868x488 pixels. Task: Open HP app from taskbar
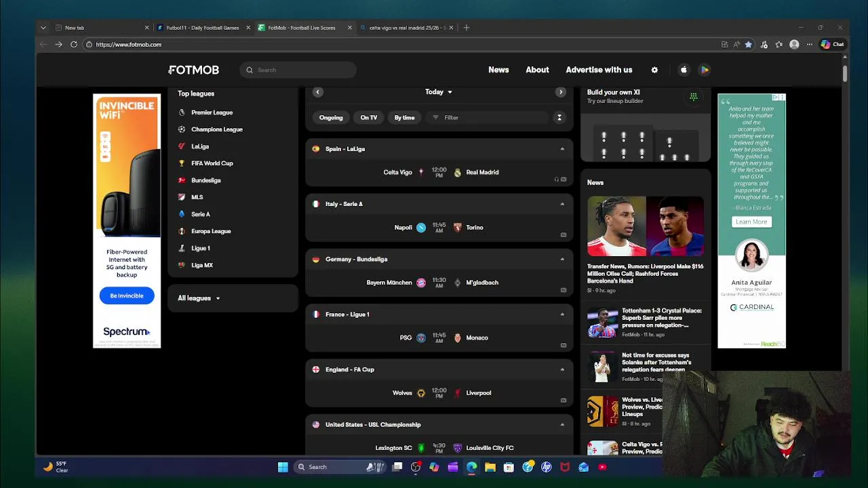(x=547, y=467)
